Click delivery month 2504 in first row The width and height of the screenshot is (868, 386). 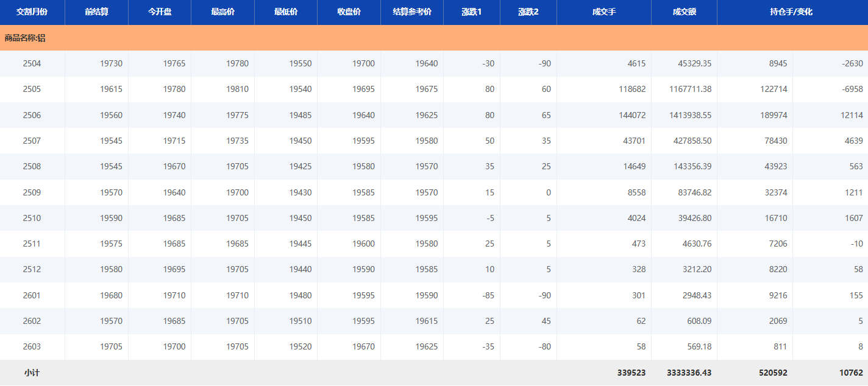click(32, 63)
